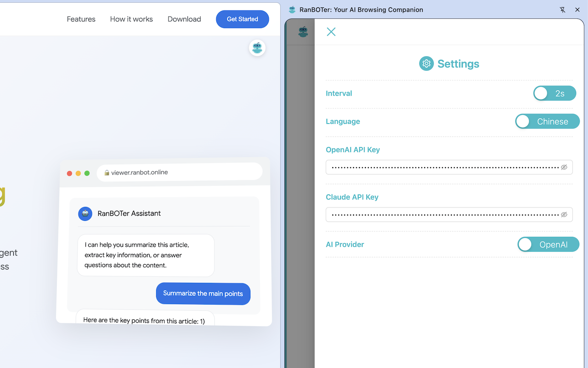Click the side panel title 'RanBOTer: Your AI Browsing Companion'
This screenshot has height=368, width=588.
pyautogui.click(x=361, y=10)
